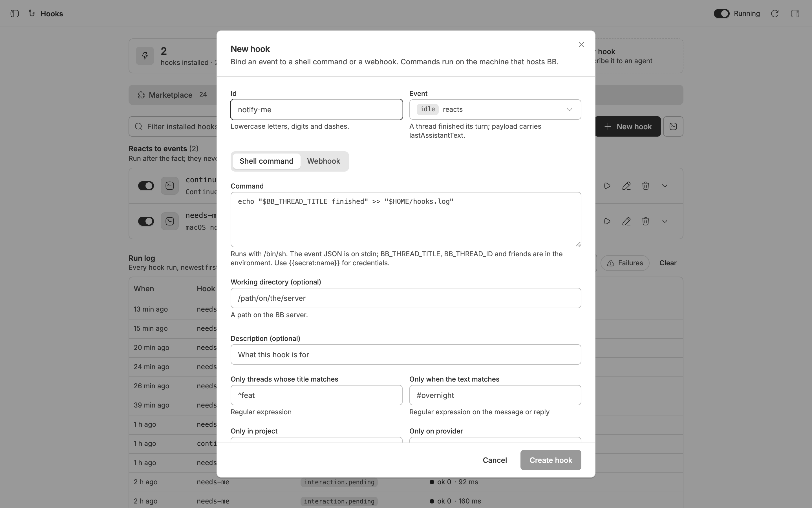Screen dimensions: 812x508
Task: Click into the Command text area
Action: click(406, 219)
